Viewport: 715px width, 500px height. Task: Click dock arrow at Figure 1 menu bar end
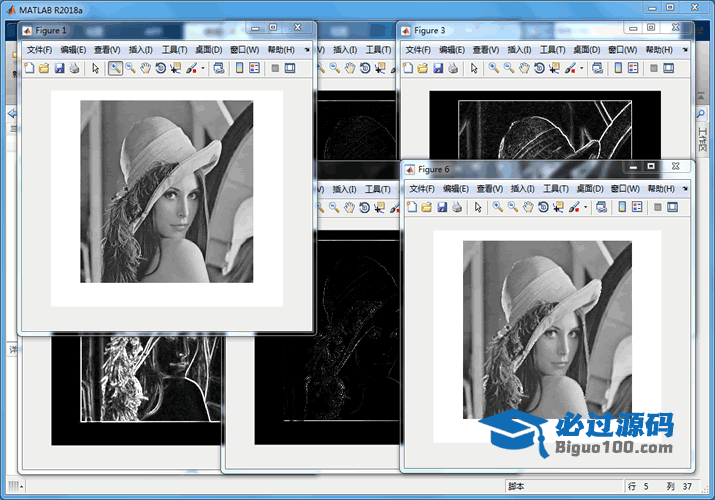307,50
